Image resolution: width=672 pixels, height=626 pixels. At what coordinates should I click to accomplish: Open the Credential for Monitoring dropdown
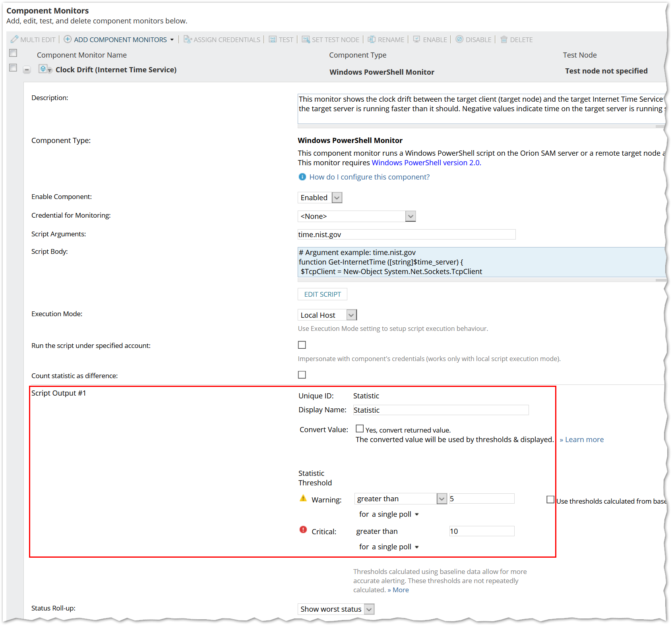point(411,216)
